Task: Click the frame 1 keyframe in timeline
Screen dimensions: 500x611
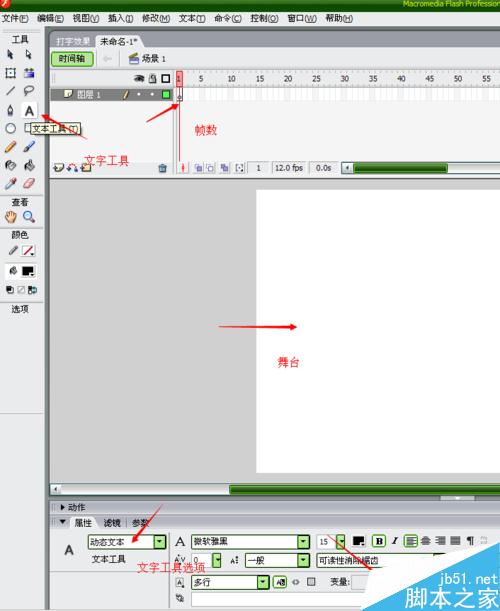Action: pyautogui.click(x=179, y=94)
